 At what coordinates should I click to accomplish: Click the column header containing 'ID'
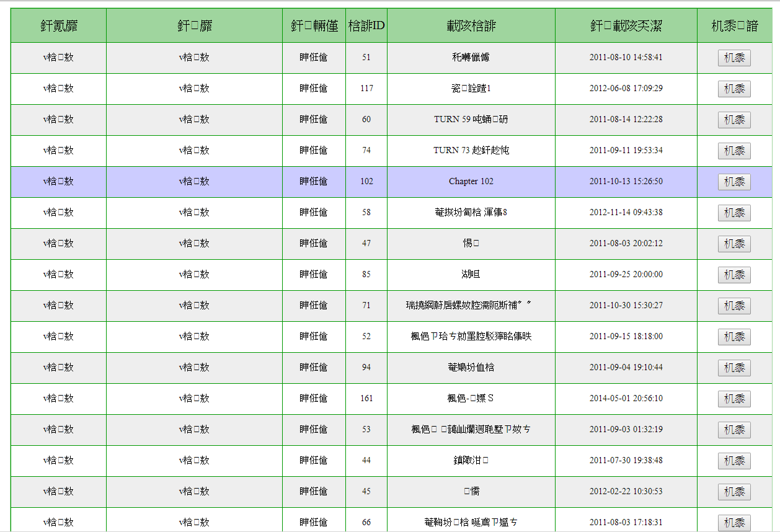(366, 25)
